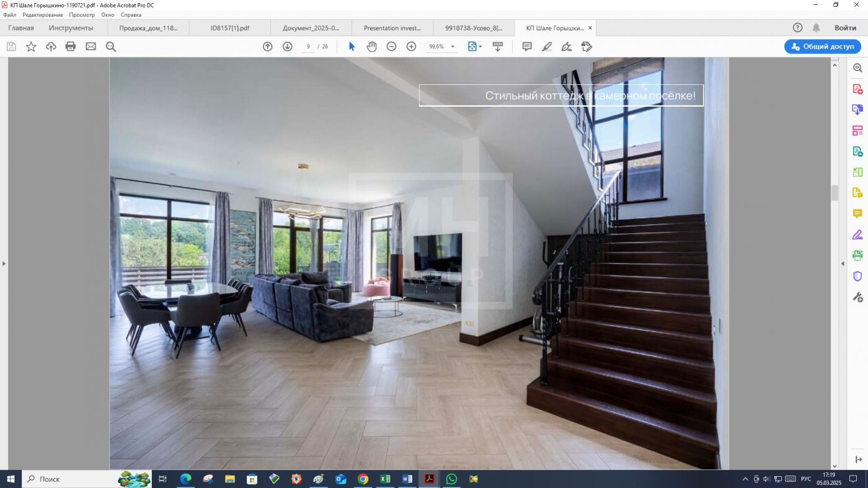Screen dimensions: 868x488
Task: Click the Войти sign-in link
Action: 845,28
